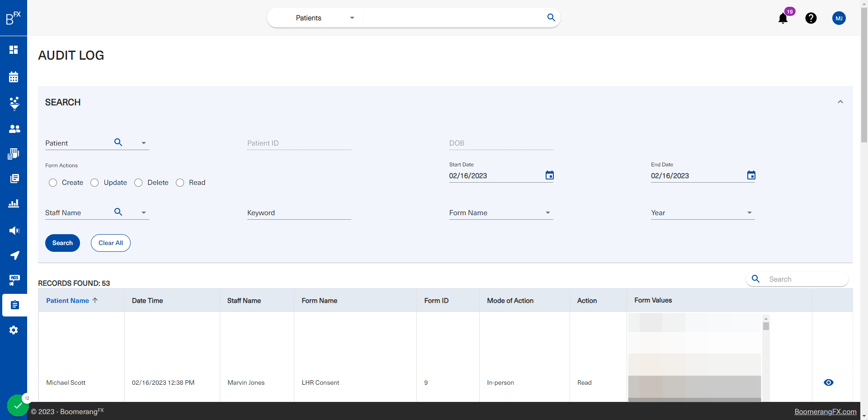868x420 pixels.
Task: Open the Start Date calendar picker
Action: pos(550,175)
